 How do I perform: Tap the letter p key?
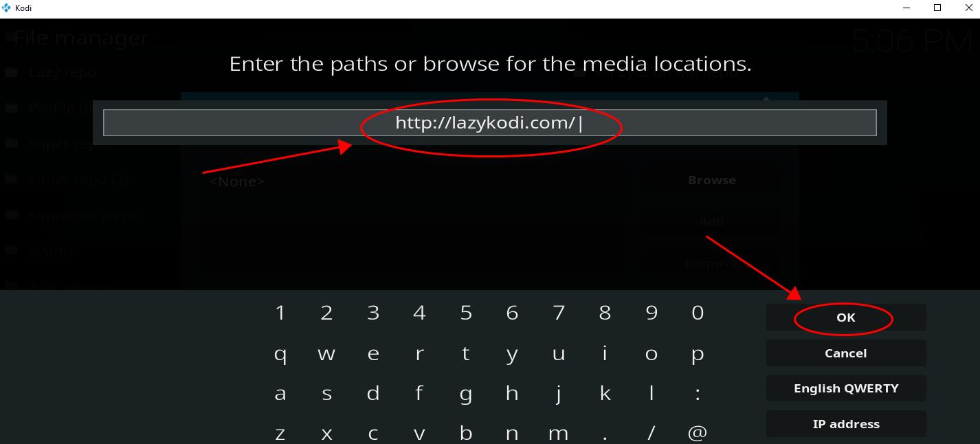[698, 353]
